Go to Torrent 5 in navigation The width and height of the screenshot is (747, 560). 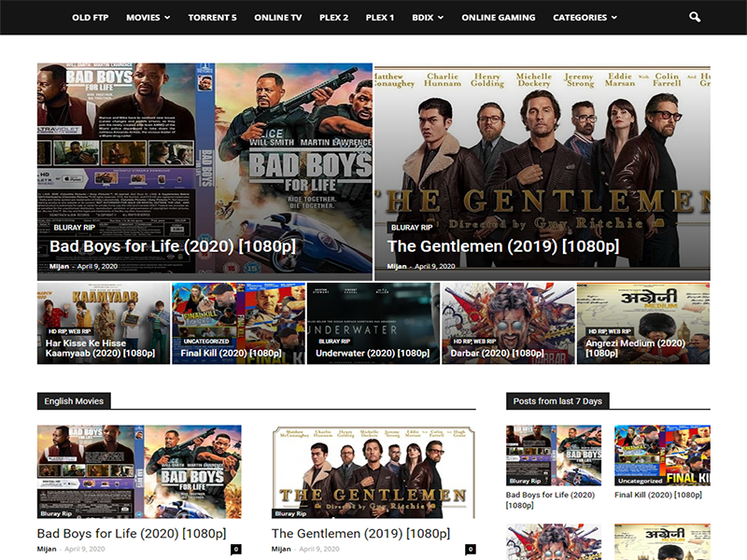[x=212, y=18]
